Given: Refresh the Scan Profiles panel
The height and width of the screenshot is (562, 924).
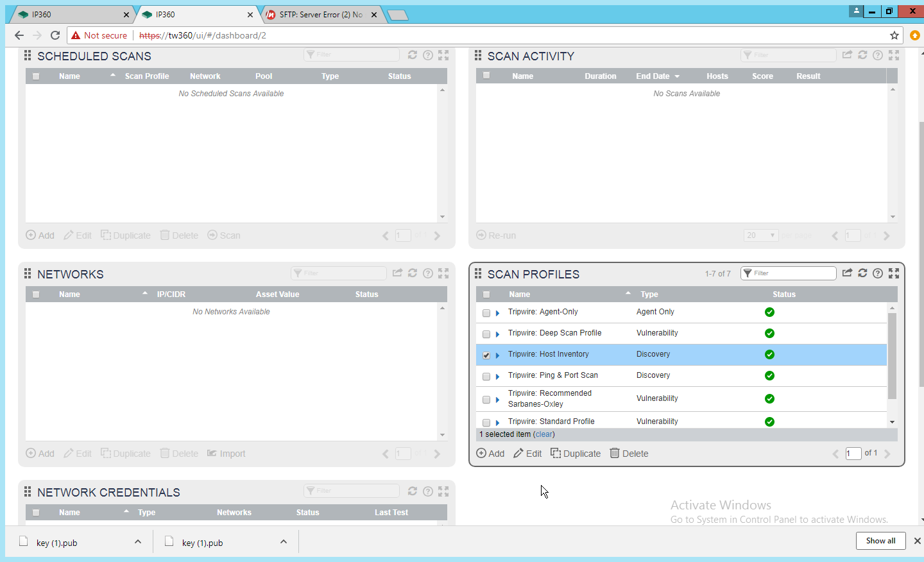Looking at the screenshot, I should tap(863, 273).
